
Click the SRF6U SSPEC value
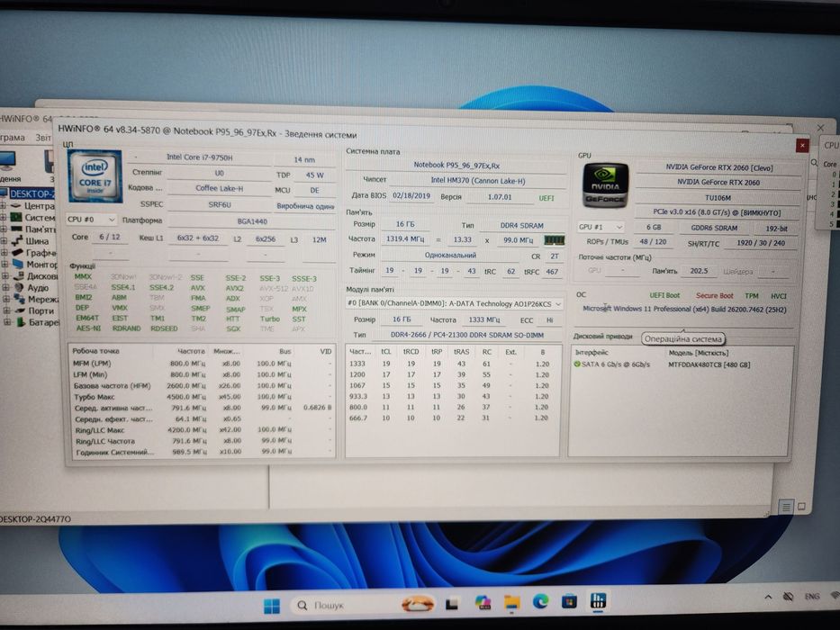tap(219, 204)
